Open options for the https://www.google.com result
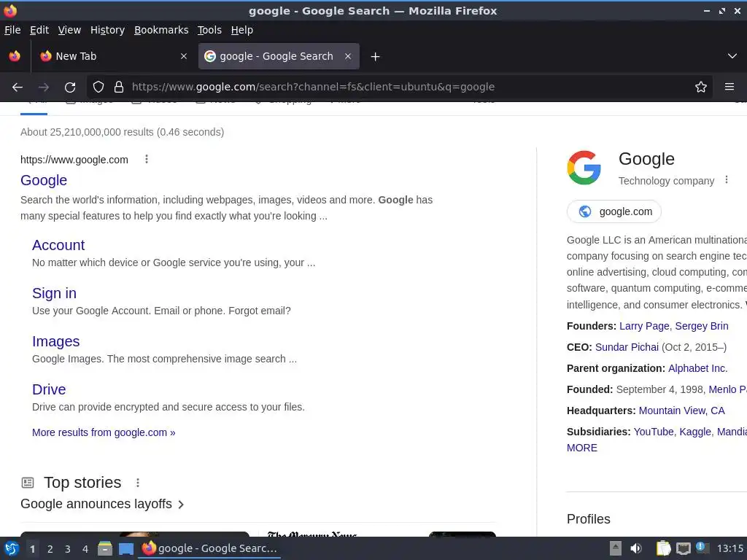This screenshot has width=747, height=560. click(x=147, y=159)
